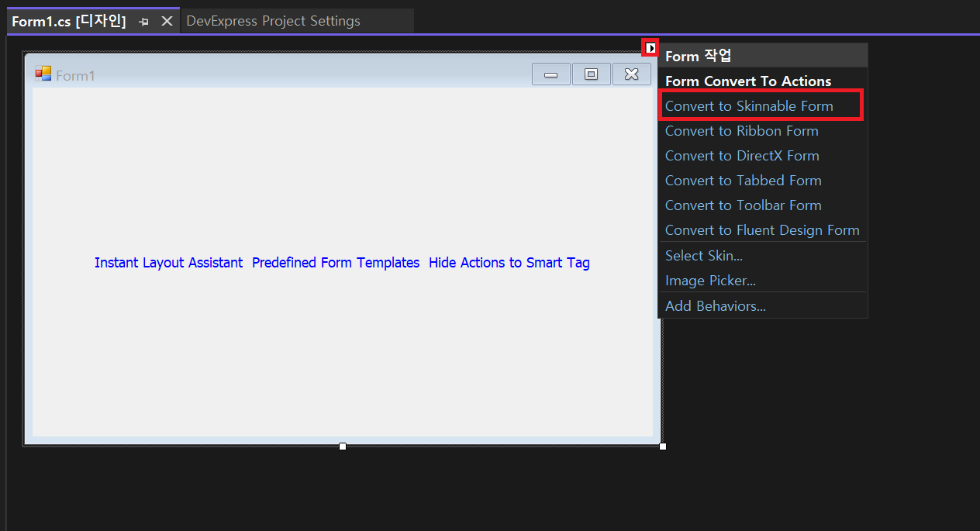Viewport: 980px width, 531px height.
Task: Click the Form 작업 panel header
Action: [762, 56]
